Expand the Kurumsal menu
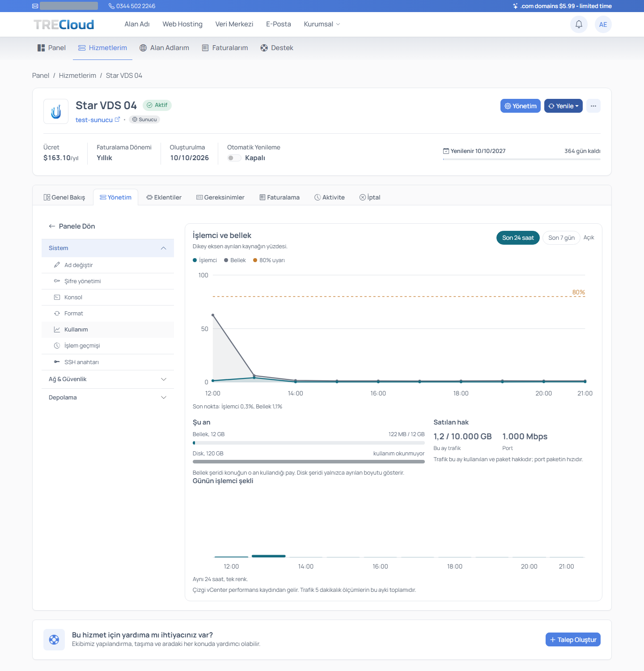Viewport: 644px width, 671px height. (322, 24)
